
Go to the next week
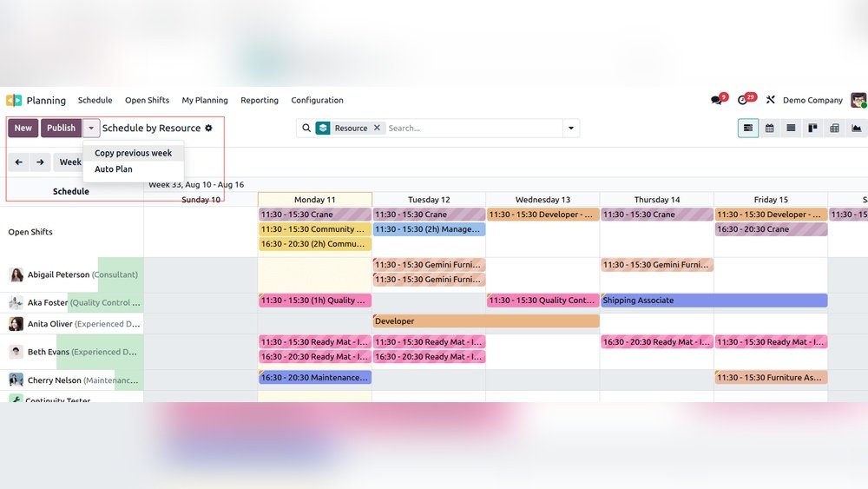[x=40, y=162]
